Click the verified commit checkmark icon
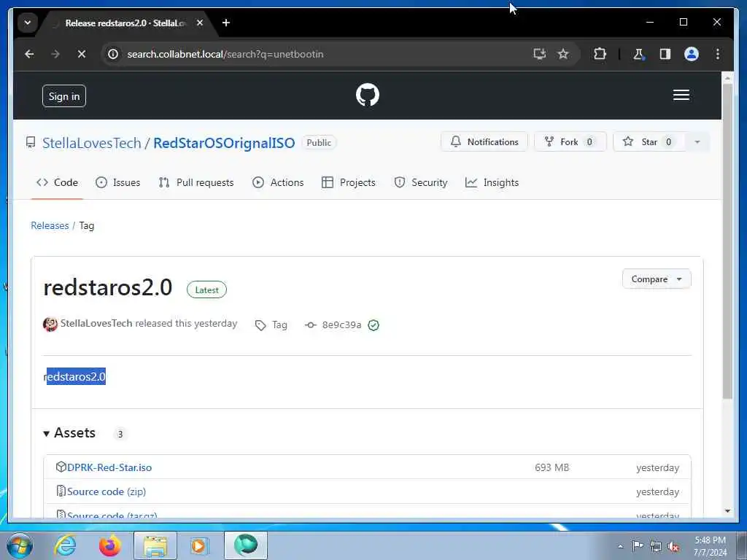This screenshot has height=560, width=747. click(x=373, y=325)
